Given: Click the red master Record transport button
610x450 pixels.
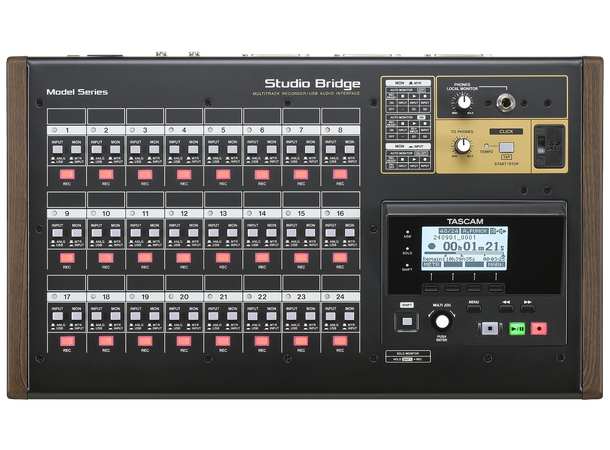Looking at the screenshot, I should click(539, 329).
